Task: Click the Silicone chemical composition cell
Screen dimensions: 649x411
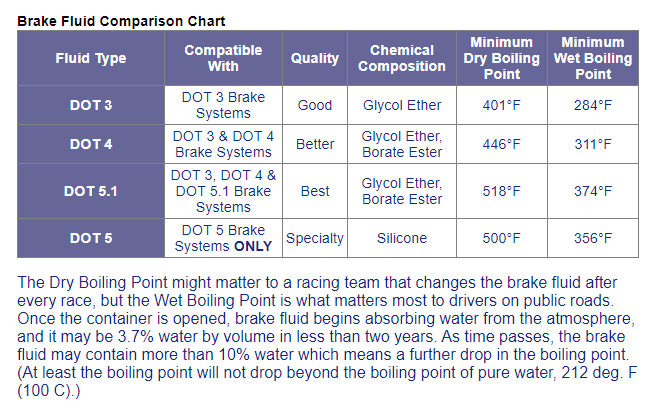Action: [x=401, y=238]
